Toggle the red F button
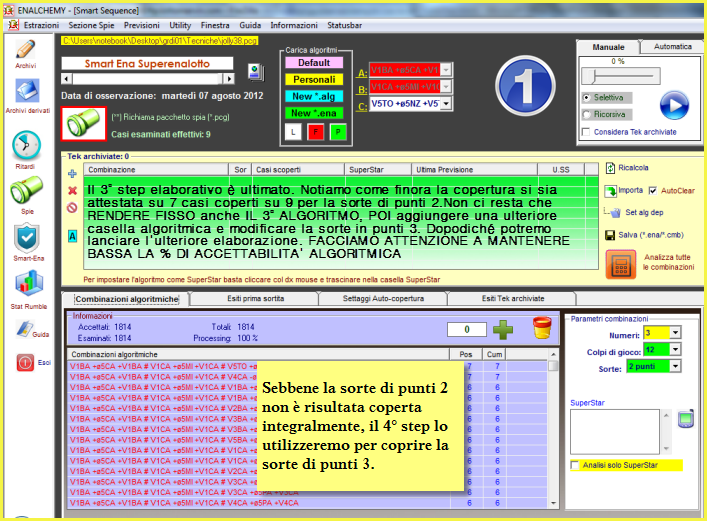Viewport: 707px width, 521px height. [316, 132]
